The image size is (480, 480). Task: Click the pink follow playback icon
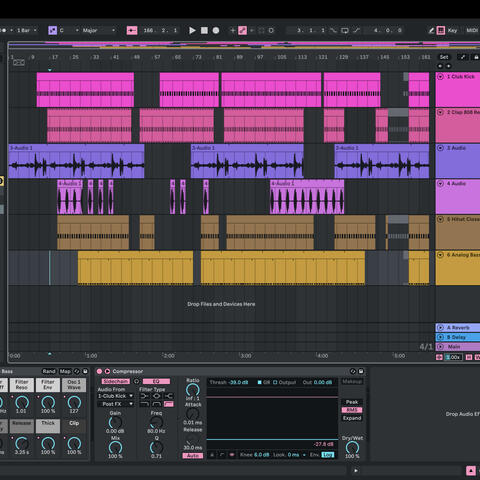[132, 30]
